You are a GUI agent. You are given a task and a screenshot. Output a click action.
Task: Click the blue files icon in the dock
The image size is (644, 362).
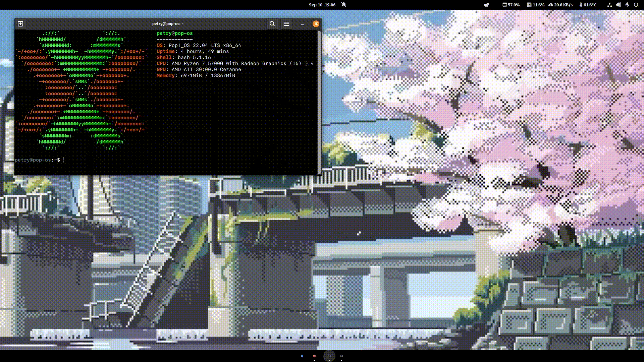[302, 356]
